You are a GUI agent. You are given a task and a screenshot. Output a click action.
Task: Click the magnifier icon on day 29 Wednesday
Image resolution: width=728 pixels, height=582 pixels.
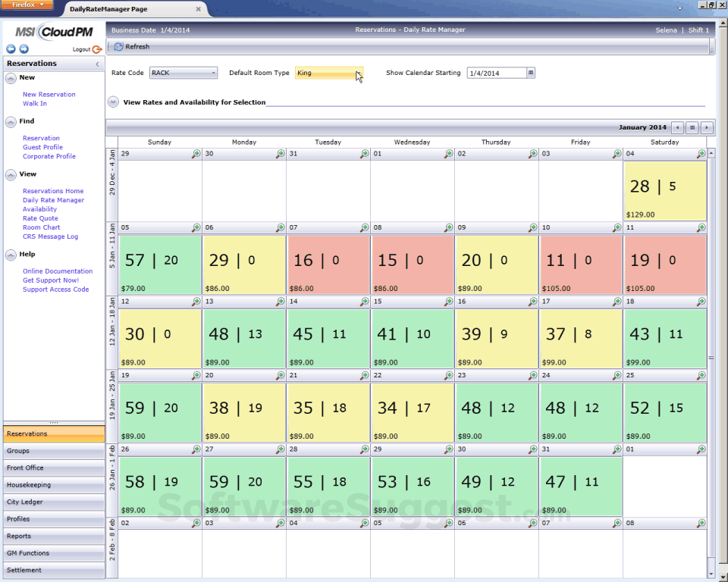(448, 449)
